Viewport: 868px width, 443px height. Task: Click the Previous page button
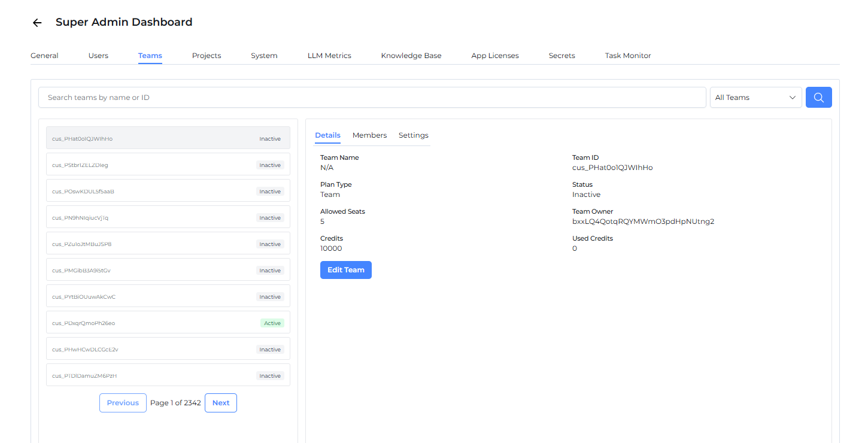tap(123, 403)
